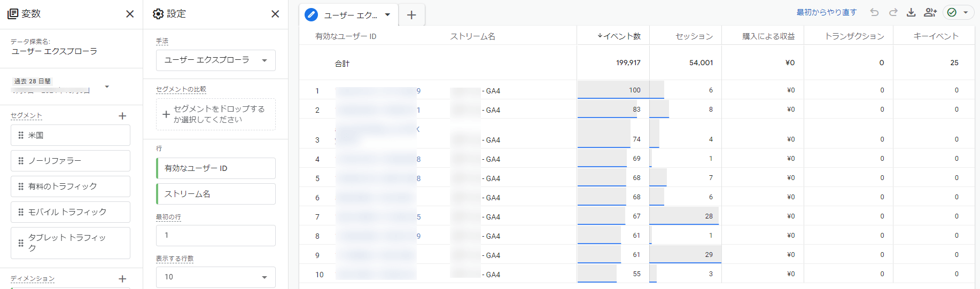This screenshot has width=980, height=289.
Task: Click the 最初の行 input field
Action: 215,235
